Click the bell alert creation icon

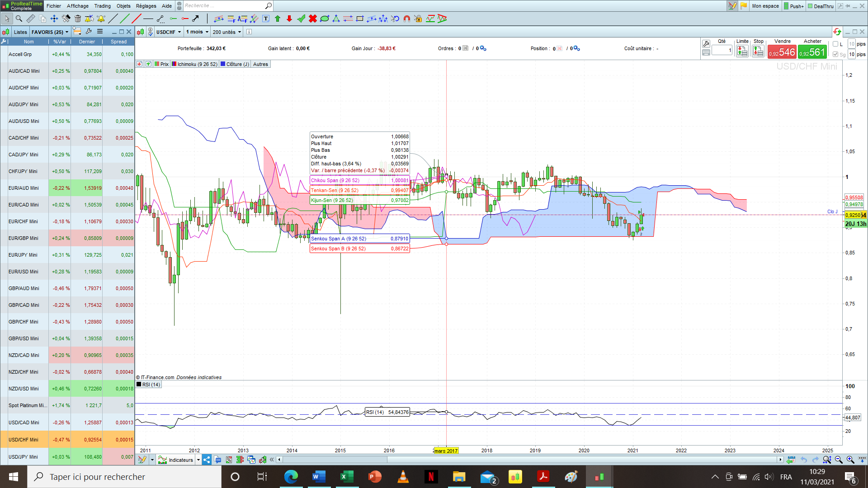pos(101,19)
